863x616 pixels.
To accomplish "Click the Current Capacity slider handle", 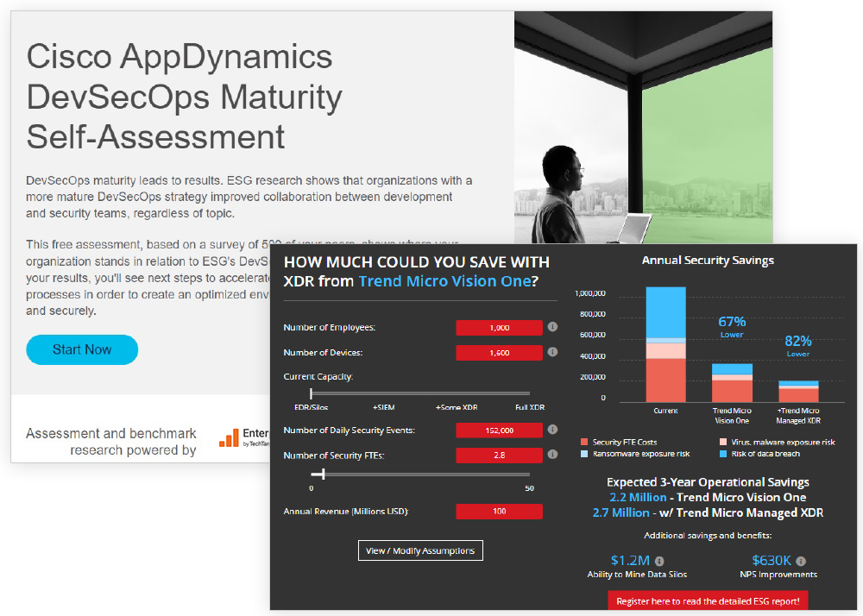I will coord(311,393).
